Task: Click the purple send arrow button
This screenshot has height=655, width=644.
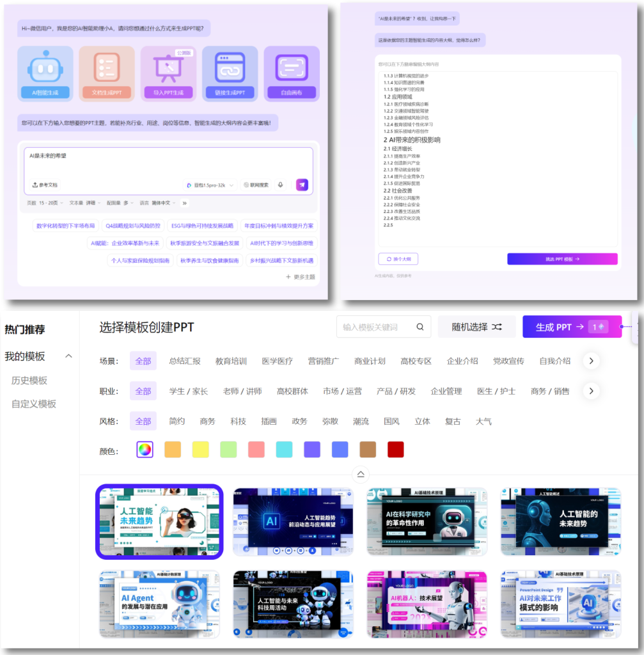Action: [302, 185]
